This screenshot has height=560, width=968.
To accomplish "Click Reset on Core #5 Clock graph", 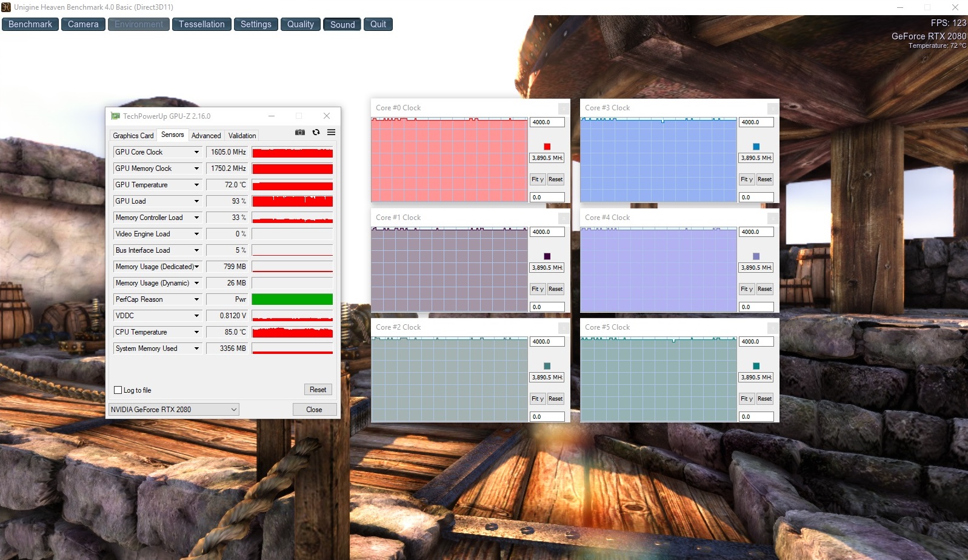I will pos(765,399).
